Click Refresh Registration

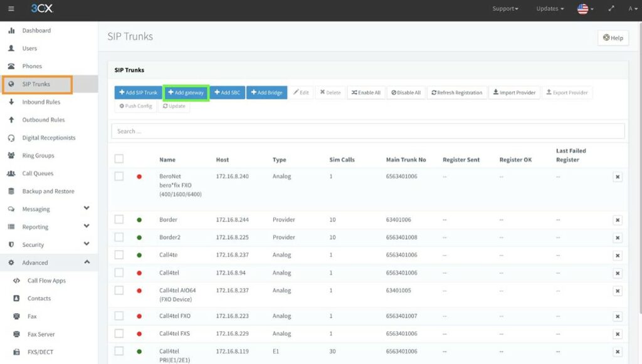[x=456, y=92]
